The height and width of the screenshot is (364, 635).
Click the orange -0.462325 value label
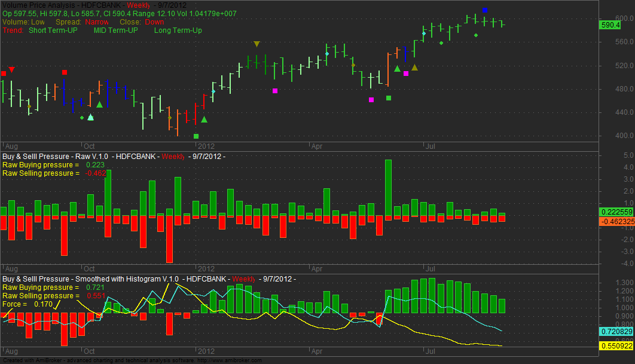[616, 222]
